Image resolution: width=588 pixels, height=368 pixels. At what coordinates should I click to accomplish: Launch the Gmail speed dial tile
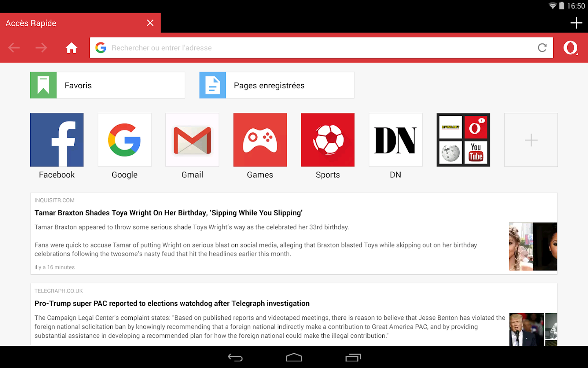[x=192, y=140]
